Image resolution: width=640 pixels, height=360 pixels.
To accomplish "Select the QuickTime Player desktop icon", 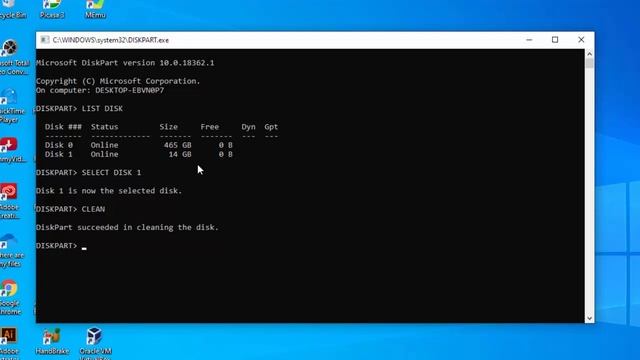I will tap(11, 106).
